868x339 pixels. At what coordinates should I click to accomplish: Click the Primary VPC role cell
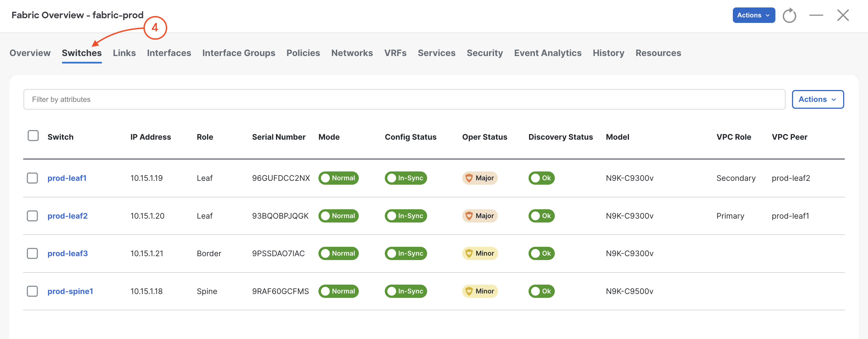(x=730, y=216)
